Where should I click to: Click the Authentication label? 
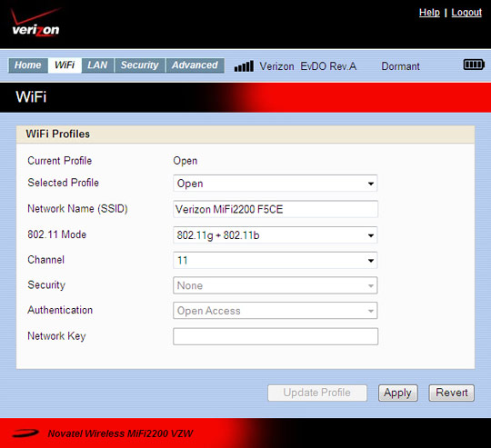click(x=60, y=310)
